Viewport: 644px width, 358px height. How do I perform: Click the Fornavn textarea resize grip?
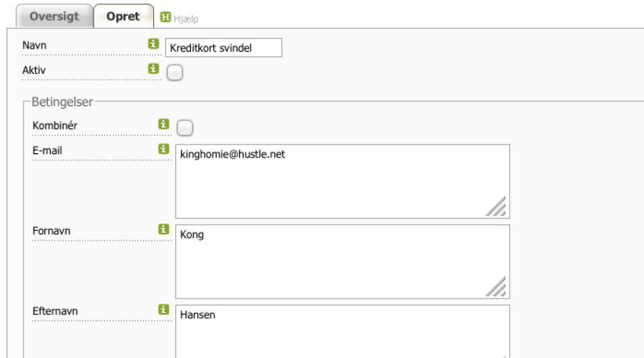click(497, 287)
